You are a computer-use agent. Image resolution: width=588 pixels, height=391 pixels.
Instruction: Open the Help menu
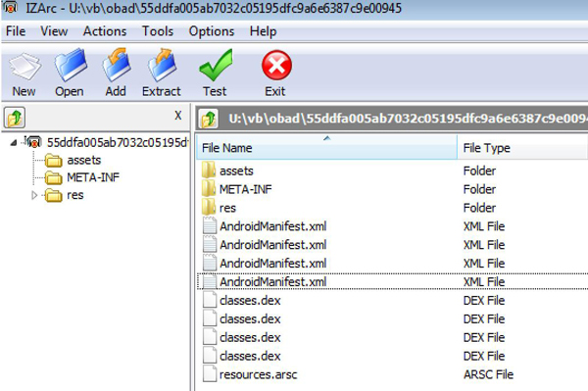[x=263, y=31]
